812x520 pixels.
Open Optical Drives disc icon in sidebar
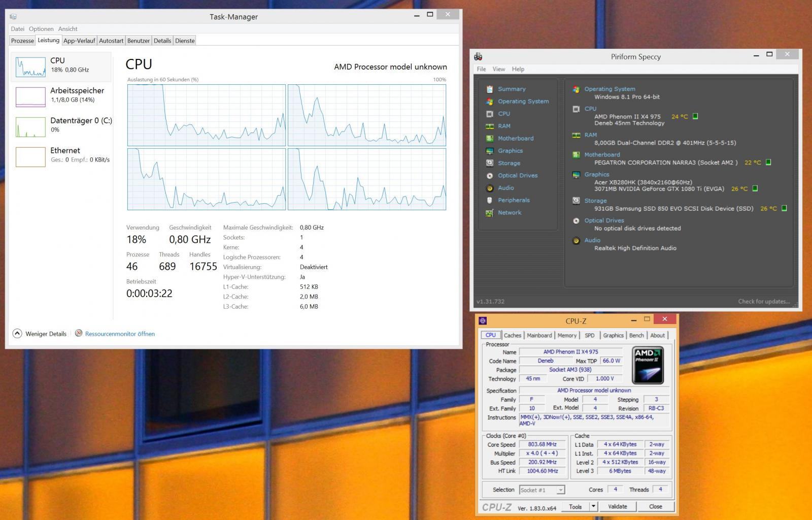pyautogui.click(x=490, y=176)
